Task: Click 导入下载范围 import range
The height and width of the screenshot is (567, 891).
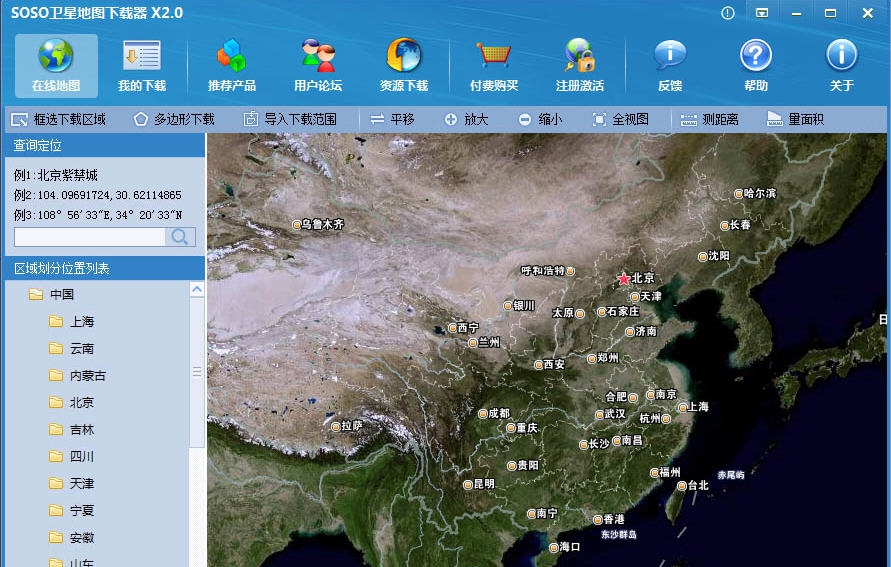Action: coord(290,119)
